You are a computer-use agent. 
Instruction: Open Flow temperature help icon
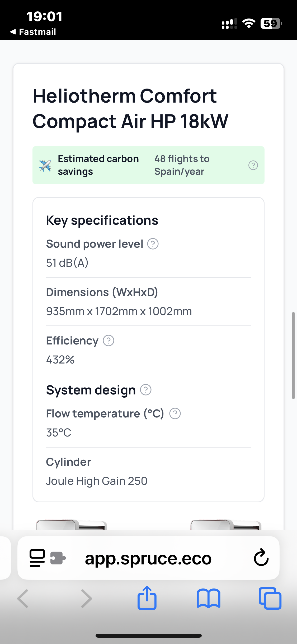point(175,413)
